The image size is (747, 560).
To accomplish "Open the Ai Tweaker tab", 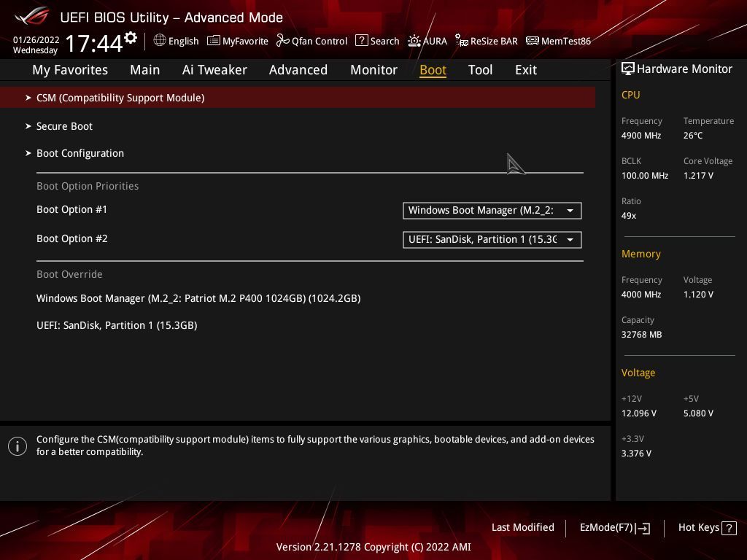I will coord(214,70).
